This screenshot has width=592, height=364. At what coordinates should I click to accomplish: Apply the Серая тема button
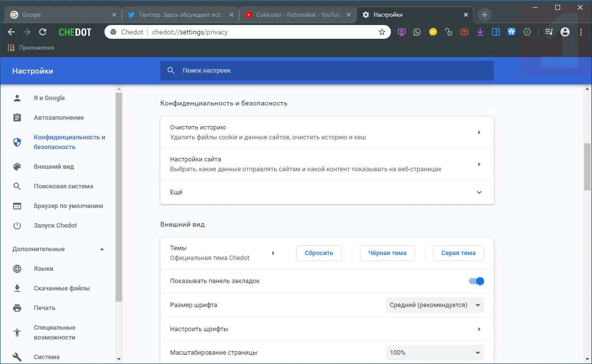click(x=458, y=253)
